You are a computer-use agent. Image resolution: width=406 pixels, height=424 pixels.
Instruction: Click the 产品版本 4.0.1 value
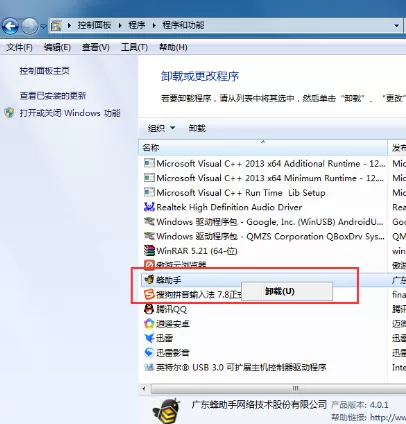[x=379, y=405]
